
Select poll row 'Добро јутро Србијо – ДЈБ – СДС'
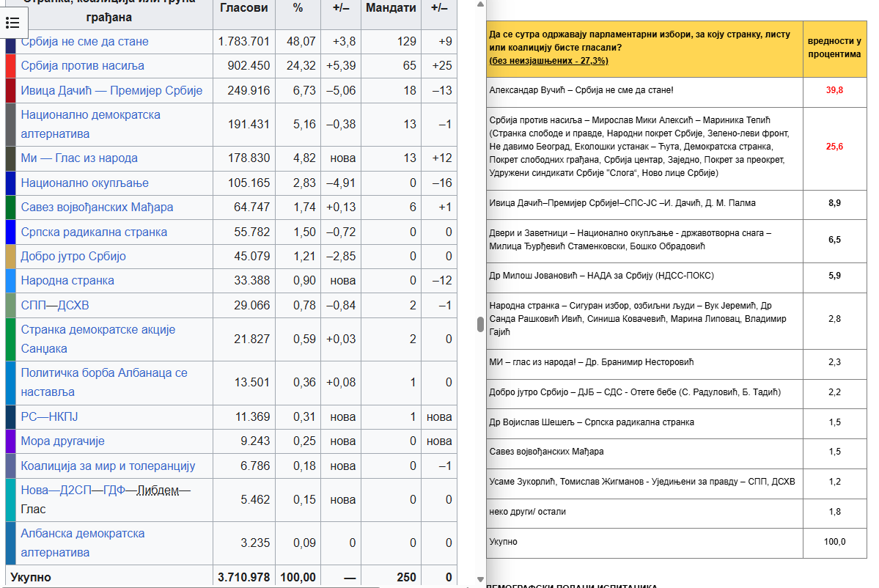click(644, 392)
